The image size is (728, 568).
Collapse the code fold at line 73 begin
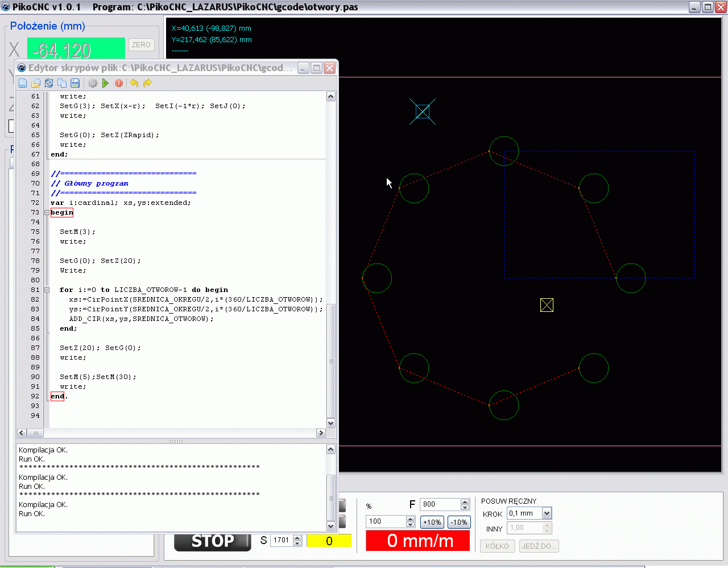(x=47, y=213)
